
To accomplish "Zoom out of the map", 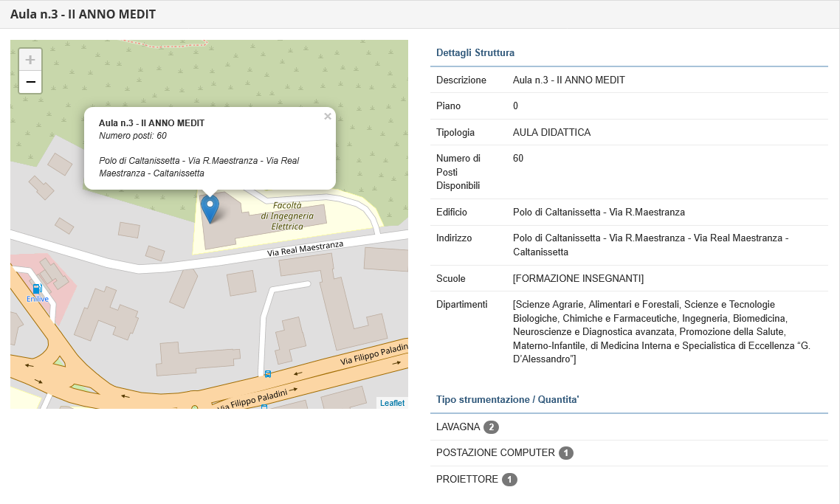I will (30, 82).
